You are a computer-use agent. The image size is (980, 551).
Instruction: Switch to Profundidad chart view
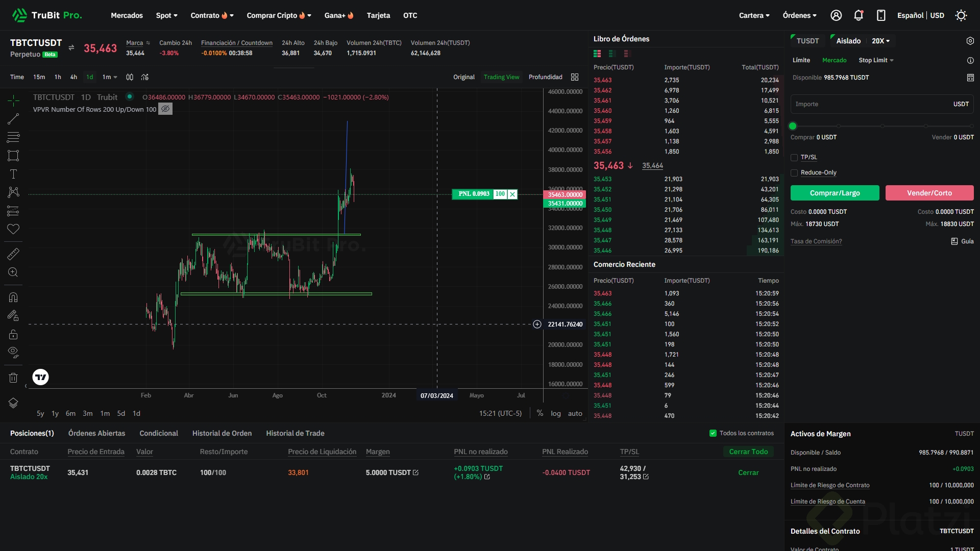click(545, 77)
